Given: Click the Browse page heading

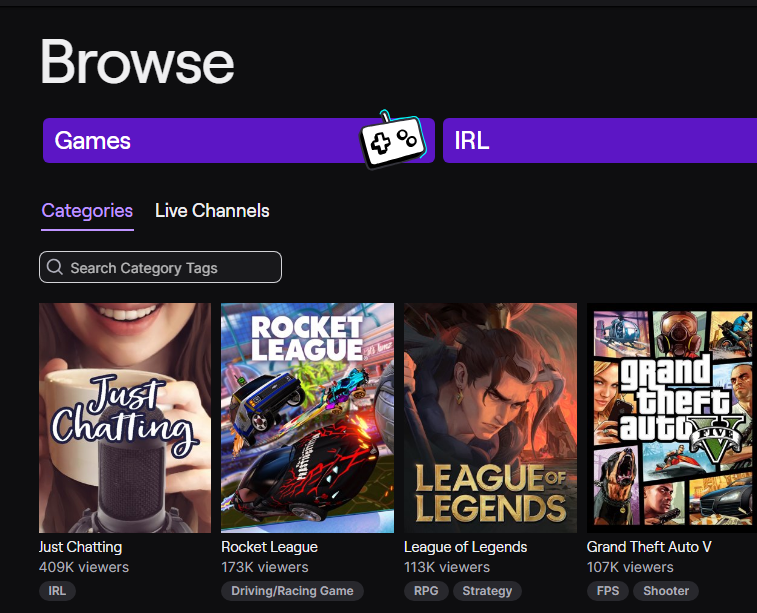Looking at the screenshot, I should (137, 62).
